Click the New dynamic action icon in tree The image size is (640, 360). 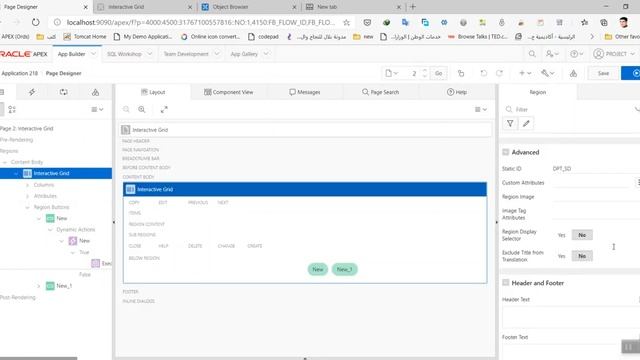(x=73, y=241)
